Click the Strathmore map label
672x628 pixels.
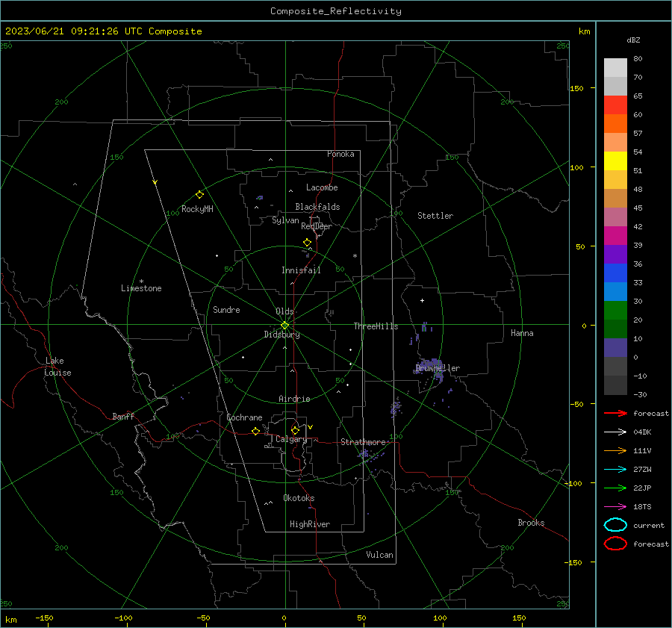coord(363,442)
